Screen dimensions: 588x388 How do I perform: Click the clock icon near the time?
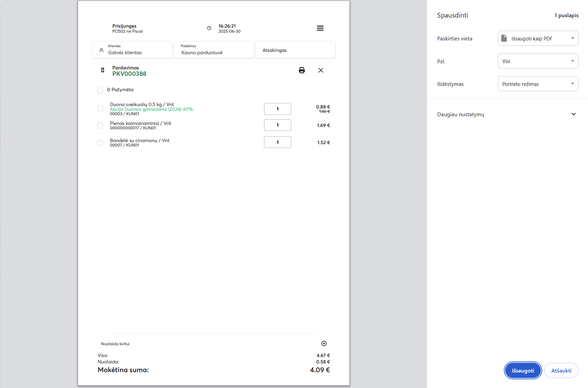(x=209, y=28)
